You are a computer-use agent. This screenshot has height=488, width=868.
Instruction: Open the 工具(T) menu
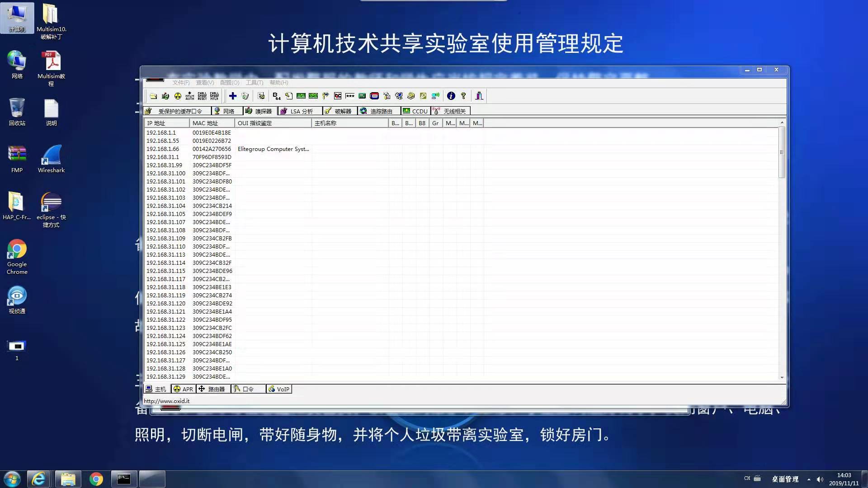point(254,82)
